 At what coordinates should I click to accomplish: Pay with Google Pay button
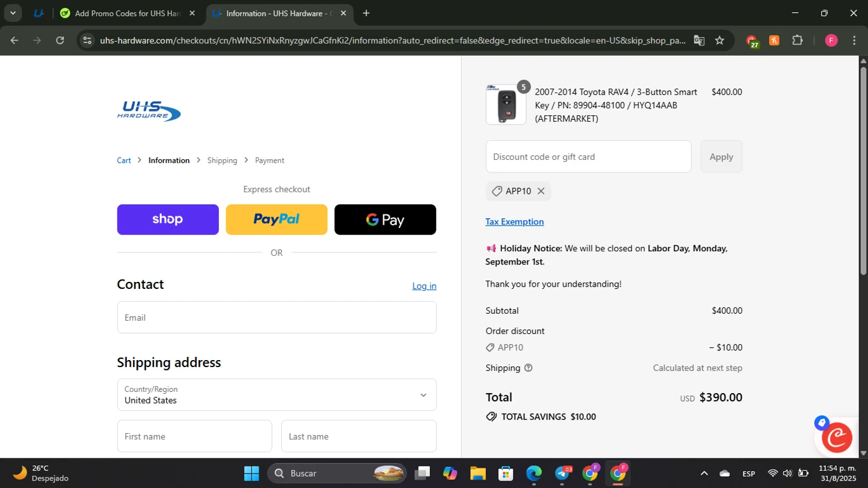point(385,219)
